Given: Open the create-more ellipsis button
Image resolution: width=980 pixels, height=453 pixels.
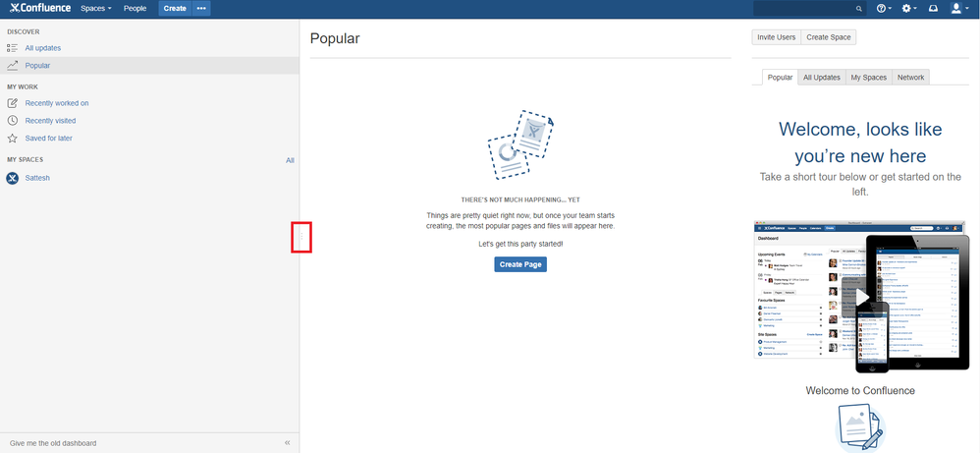Looking at the screenshot, I should coord(201,8).
